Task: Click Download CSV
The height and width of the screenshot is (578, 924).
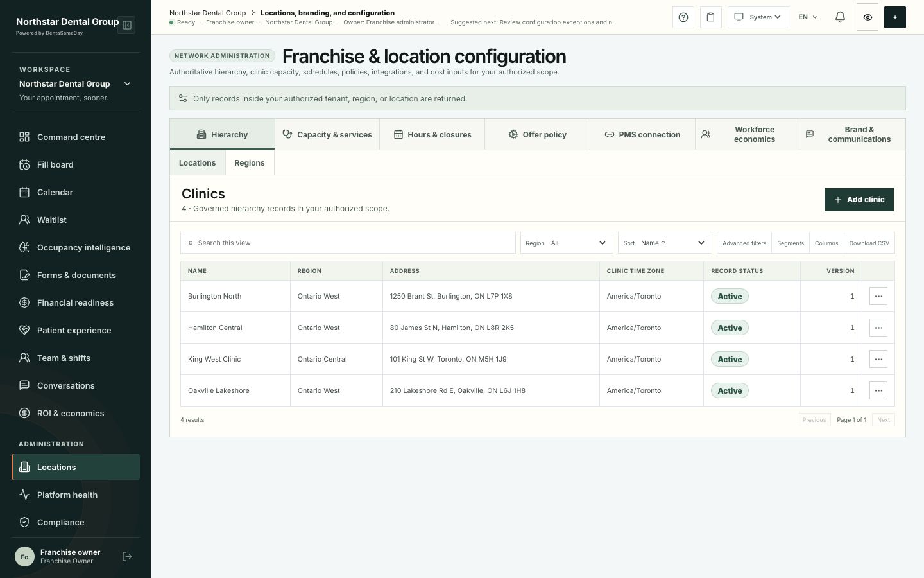Action: tap(869, 243)
